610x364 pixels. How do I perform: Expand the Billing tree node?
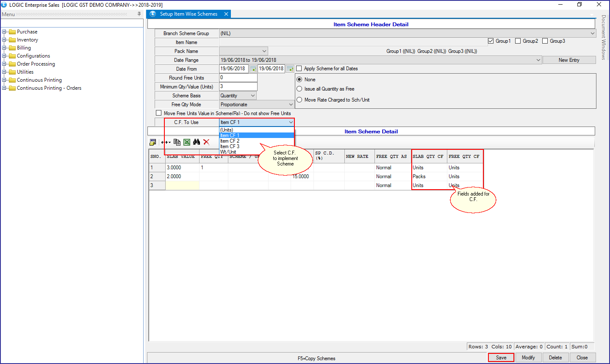pyautogui.click(x=4, y=48)
